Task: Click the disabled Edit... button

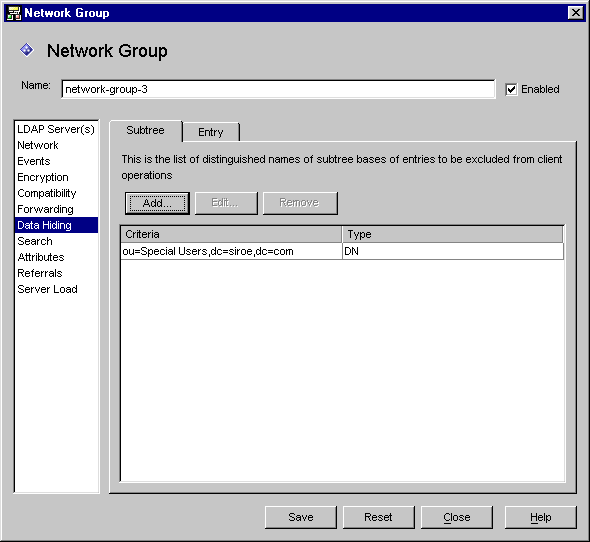Action: (226, 203)
